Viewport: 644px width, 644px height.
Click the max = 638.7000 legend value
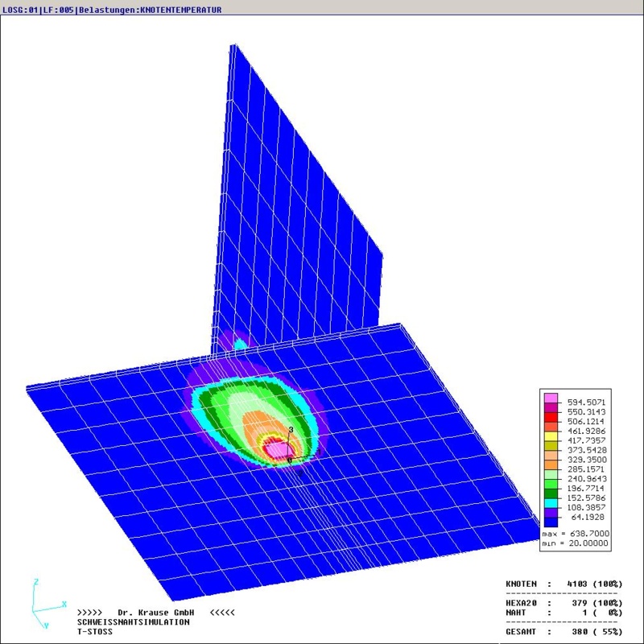[574, 534]
